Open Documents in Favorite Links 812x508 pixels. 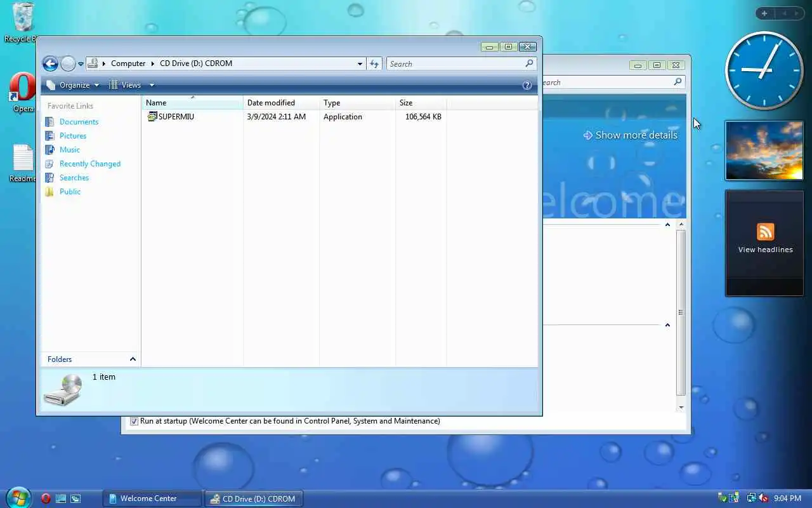(x=79, y=122)
